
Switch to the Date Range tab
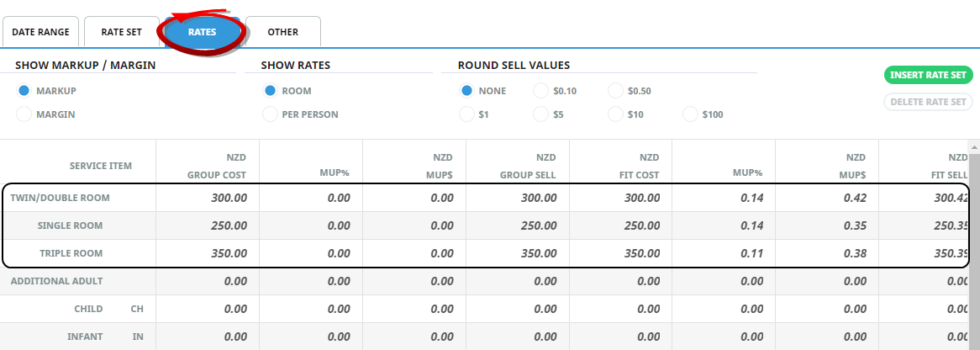tap(40, 32)
